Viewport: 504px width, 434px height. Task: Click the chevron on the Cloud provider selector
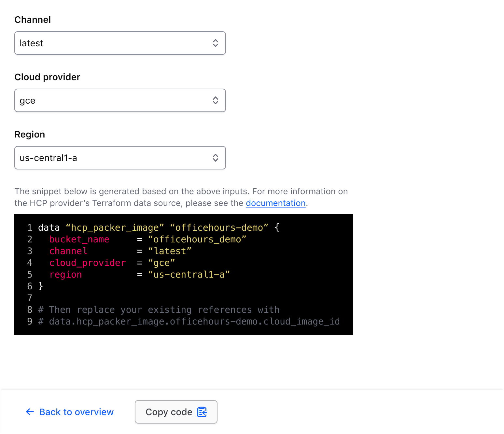(216, 100)
